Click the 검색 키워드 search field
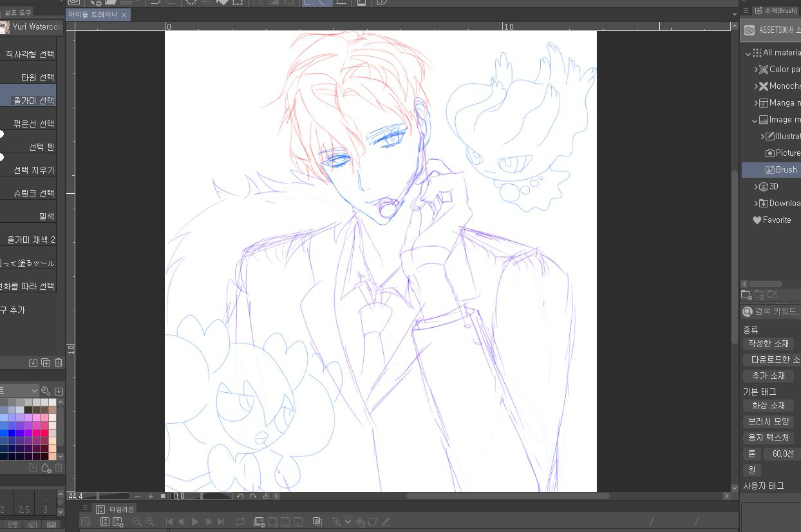801x532 pixels. (776, 312)
